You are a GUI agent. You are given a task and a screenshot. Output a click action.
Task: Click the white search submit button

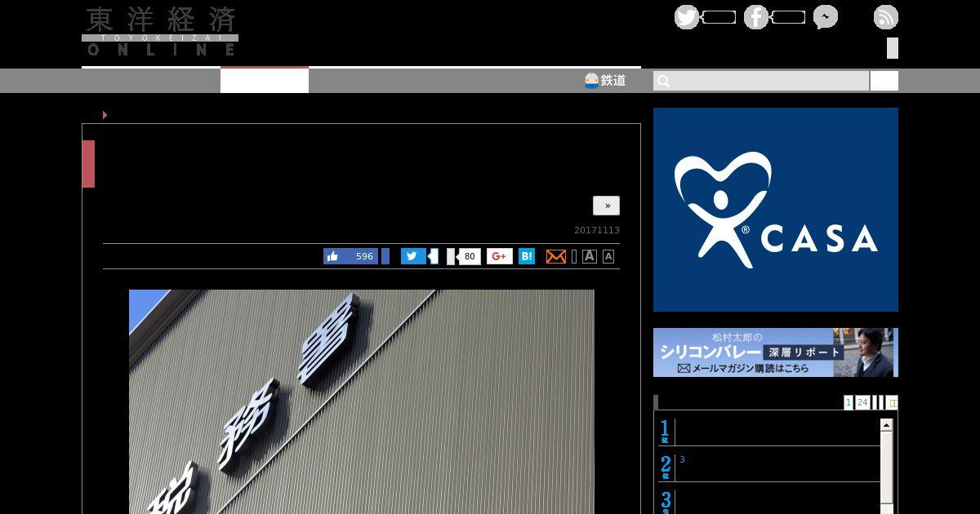pos(884,81)
